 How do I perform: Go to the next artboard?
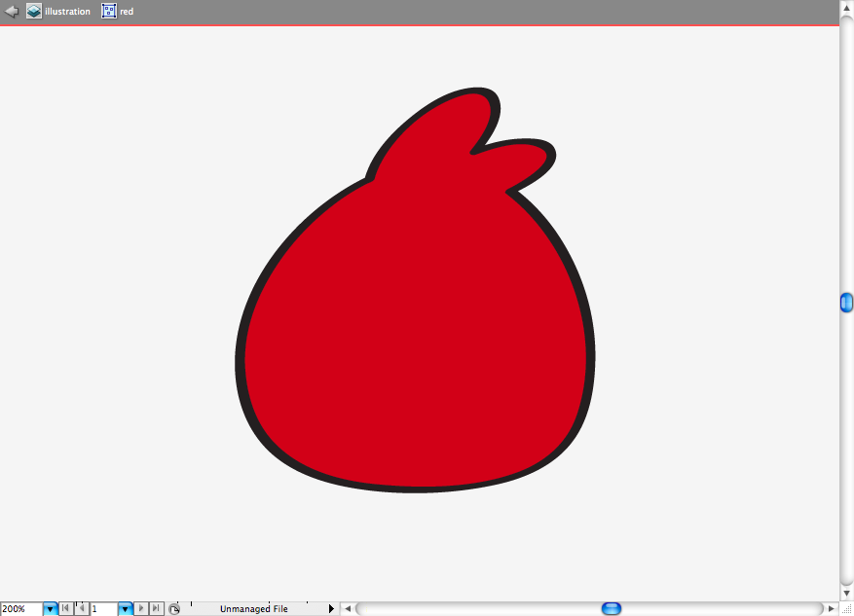tap(140, 608)
